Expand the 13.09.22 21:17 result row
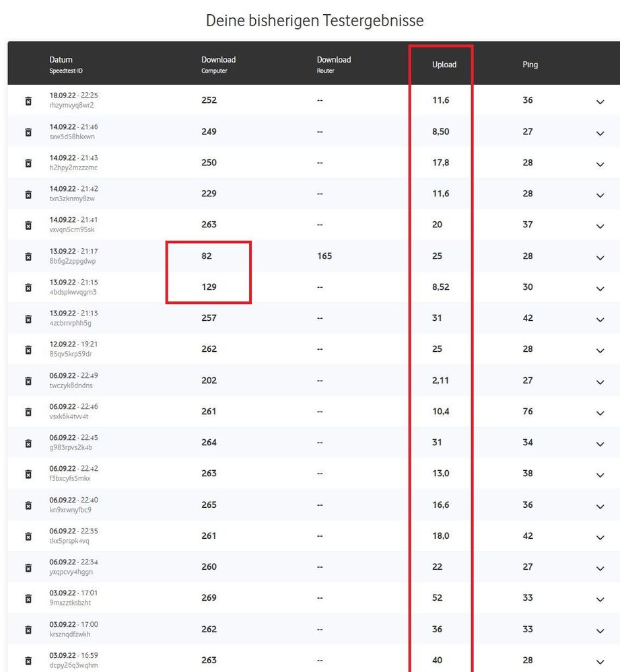This screenshot has height=672, width=620. (600, 258)
